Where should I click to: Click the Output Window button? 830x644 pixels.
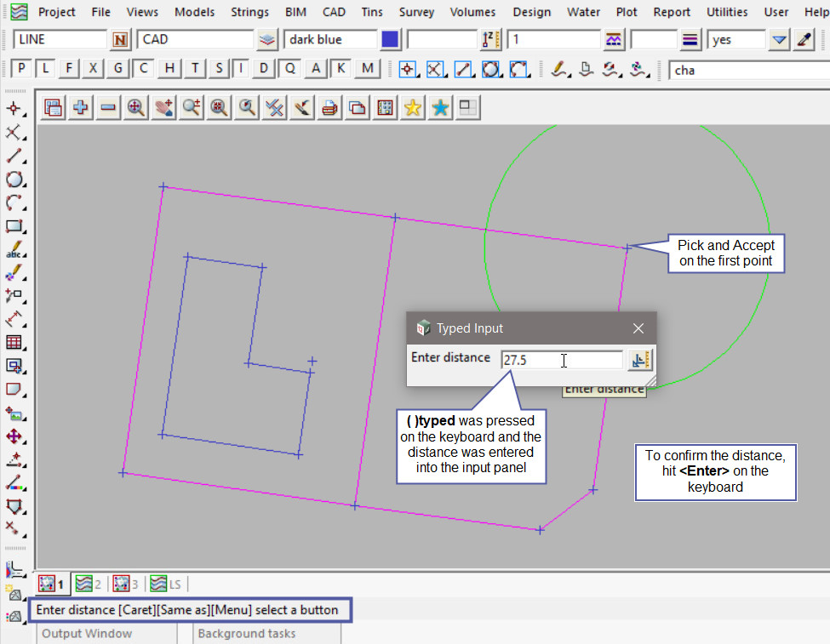(87, 633)
